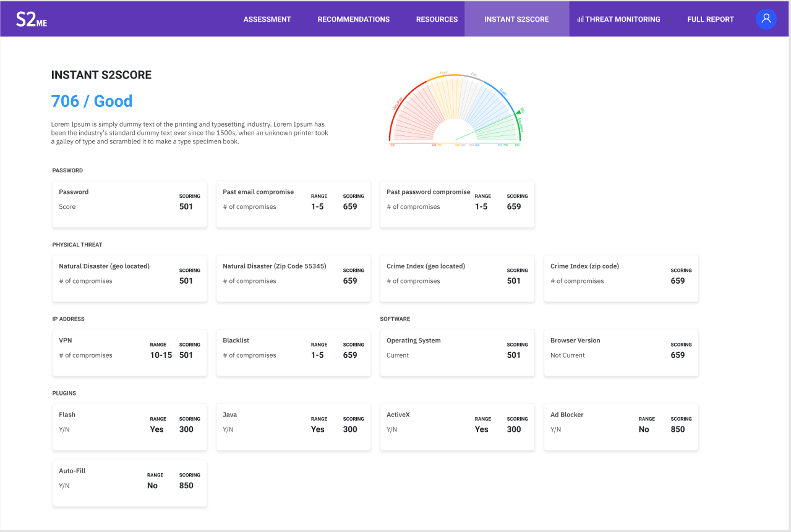Switch to the Resources tab

[x=436, y=19]
